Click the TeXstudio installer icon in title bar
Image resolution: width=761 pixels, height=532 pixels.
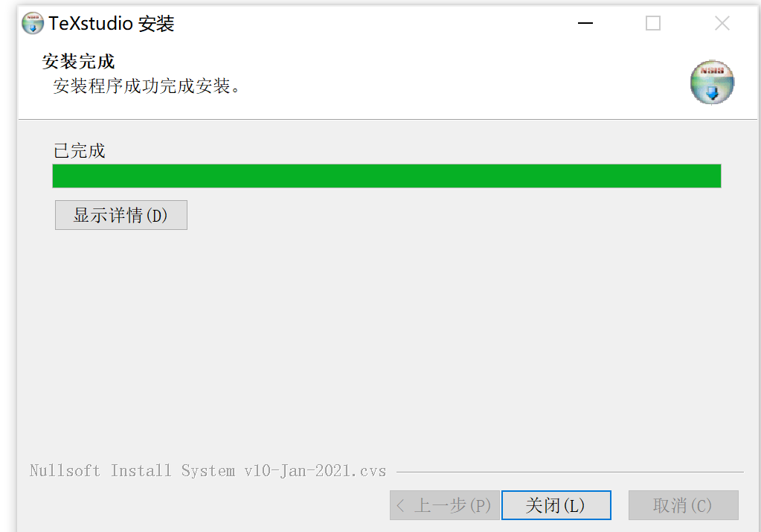33,23
